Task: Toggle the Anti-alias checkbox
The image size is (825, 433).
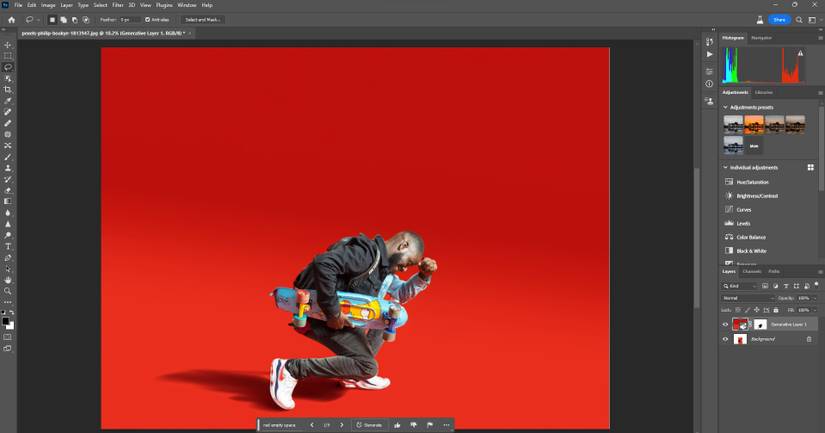Action: click(x=147, y=19)
